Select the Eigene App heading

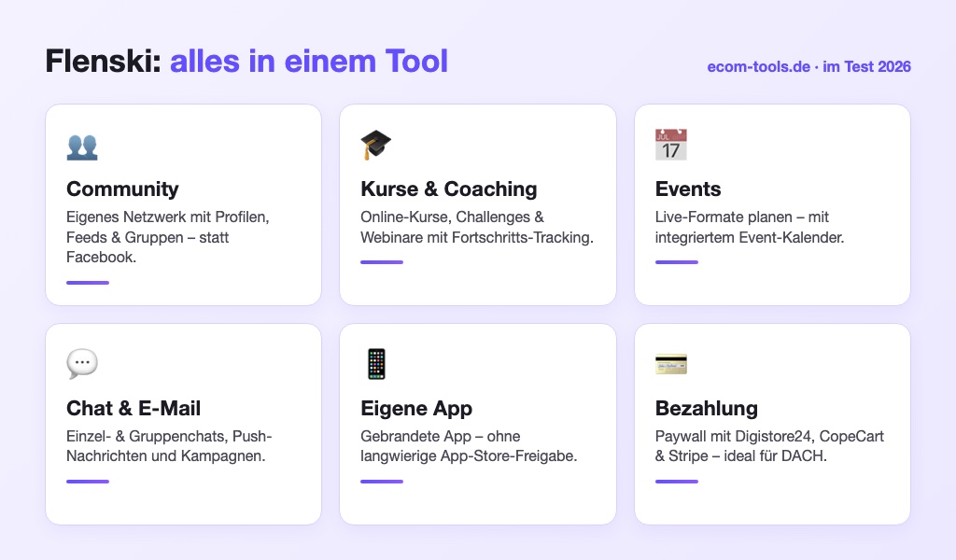point(416,408)
